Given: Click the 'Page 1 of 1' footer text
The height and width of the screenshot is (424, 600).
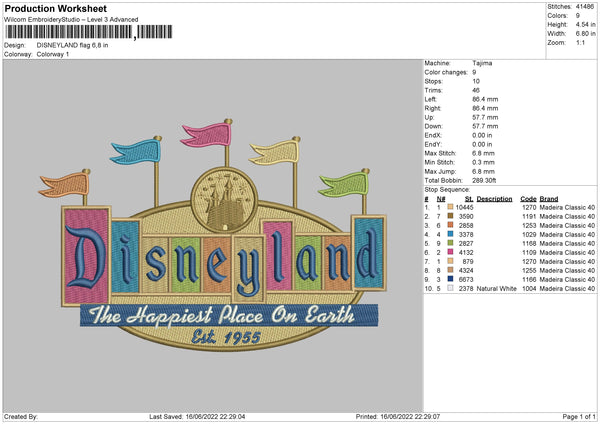Looking at the screenshot, I should pyautogui.click(x=579, y=416).
